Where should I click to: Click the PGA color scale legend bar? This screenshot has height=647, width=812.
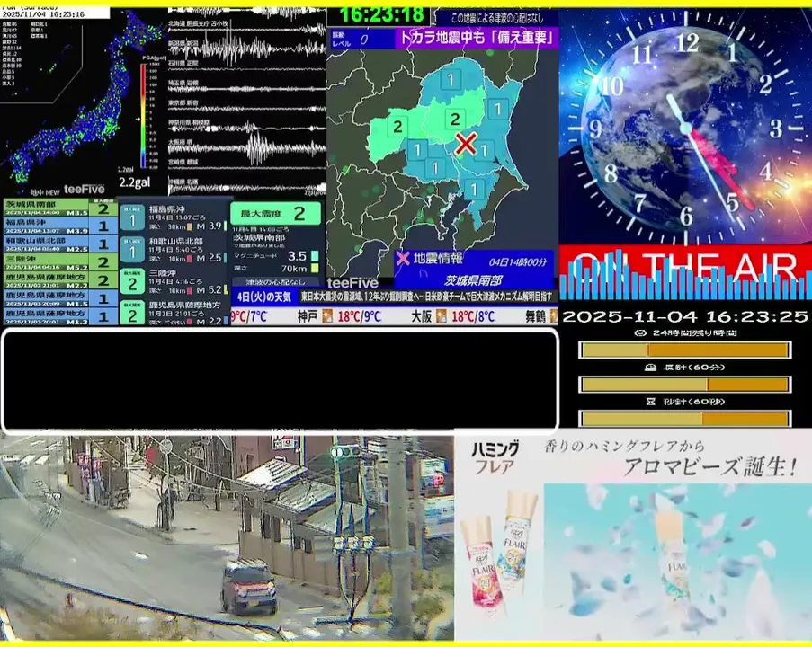point(144,115)
